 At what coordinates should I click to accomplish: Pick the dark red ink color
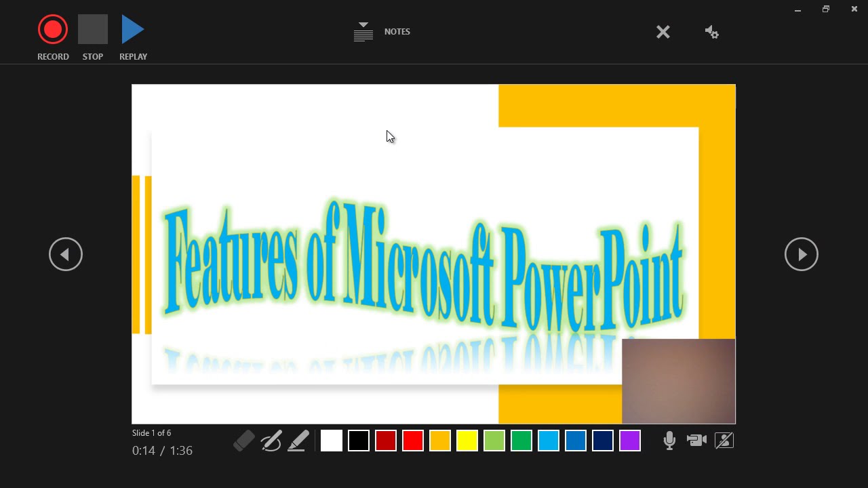(386, 441)
